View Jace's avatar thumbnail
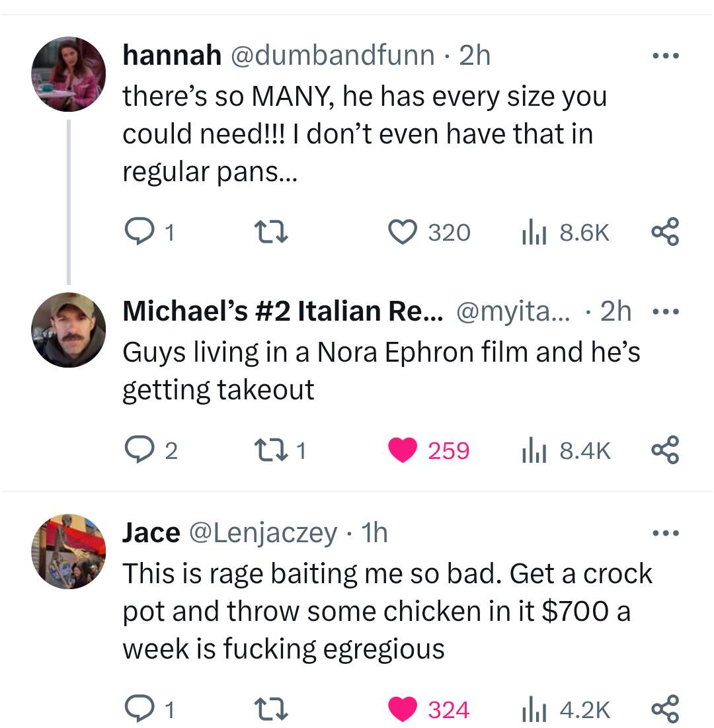The image size is (714, 728). (x=69, y=552)
